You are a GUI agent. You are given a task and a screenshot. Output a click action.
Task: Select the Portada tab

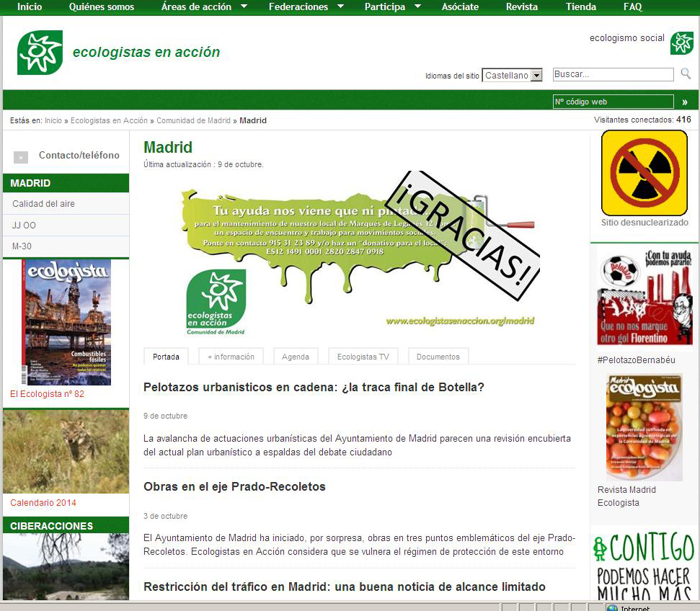click(x=166, y=357)
